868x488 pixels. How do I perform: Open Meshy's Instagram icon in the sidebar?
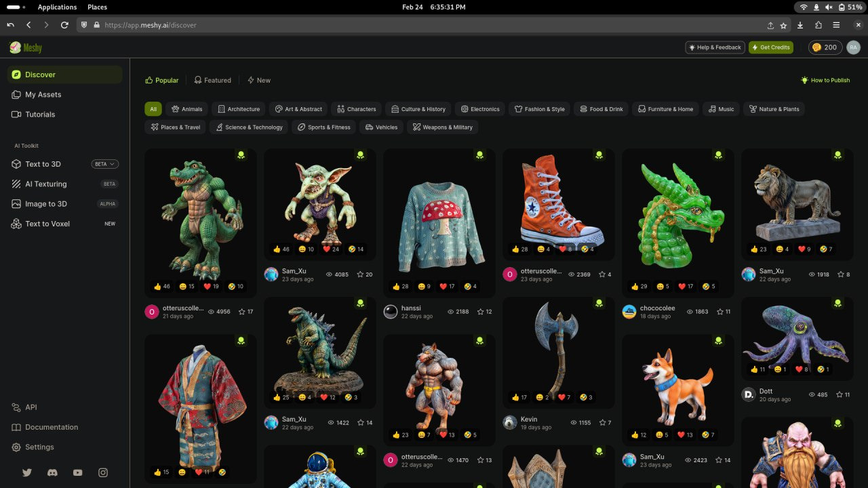tap(103, 472)
